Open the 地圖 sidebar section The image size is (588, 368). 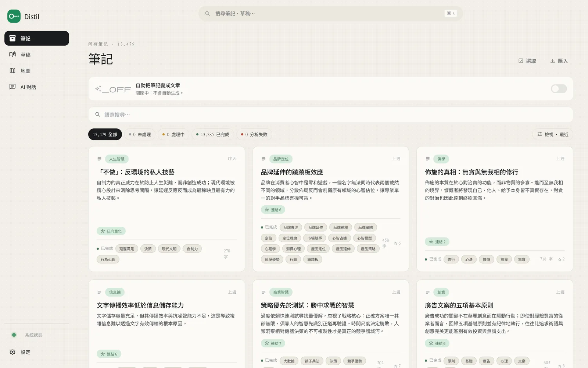coord(37,71)
